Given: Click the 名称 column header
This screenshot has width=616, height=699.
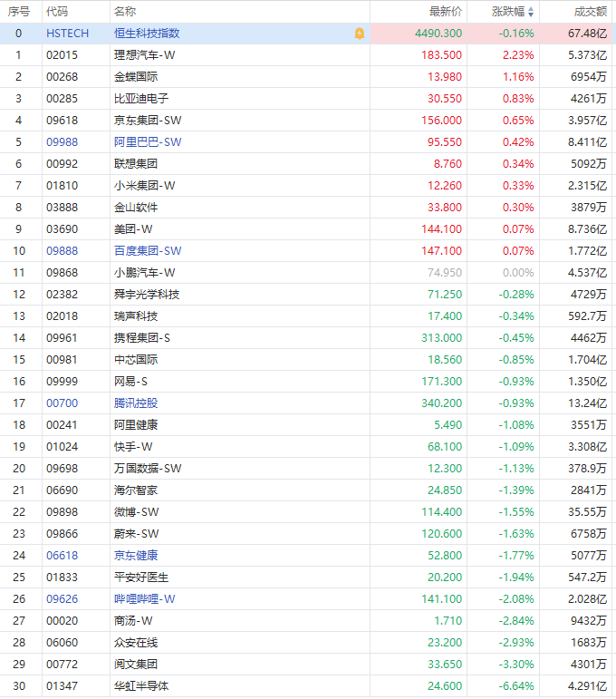Looking at the screenshot, I should 125,12.
